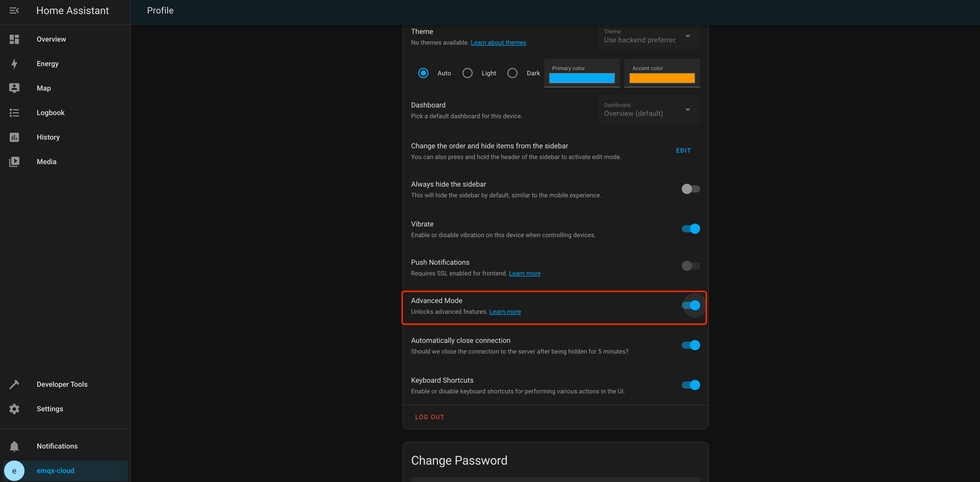Turn off the Vibrate switch
The width and height of the screenshot is (980, 482).
click(690, 229)
